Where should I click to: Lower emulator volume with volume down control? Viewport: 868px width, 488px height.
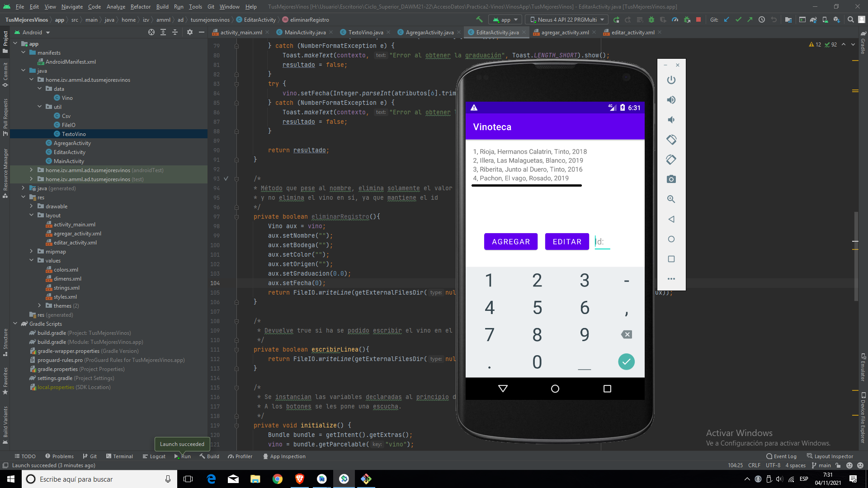point(671,119)
